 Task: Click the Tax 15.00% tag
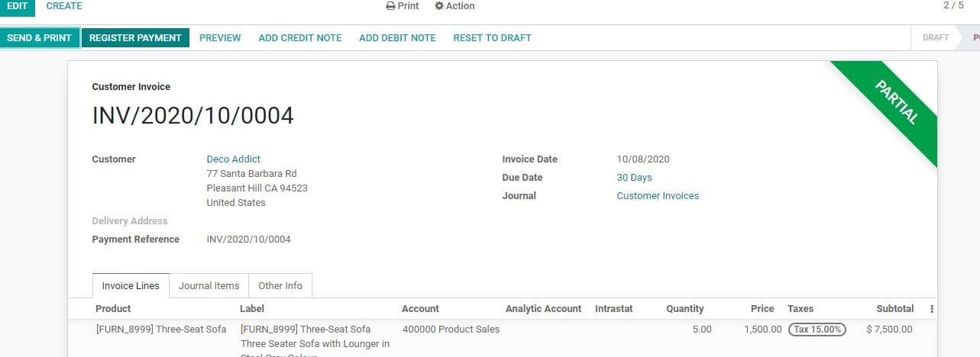817,330
